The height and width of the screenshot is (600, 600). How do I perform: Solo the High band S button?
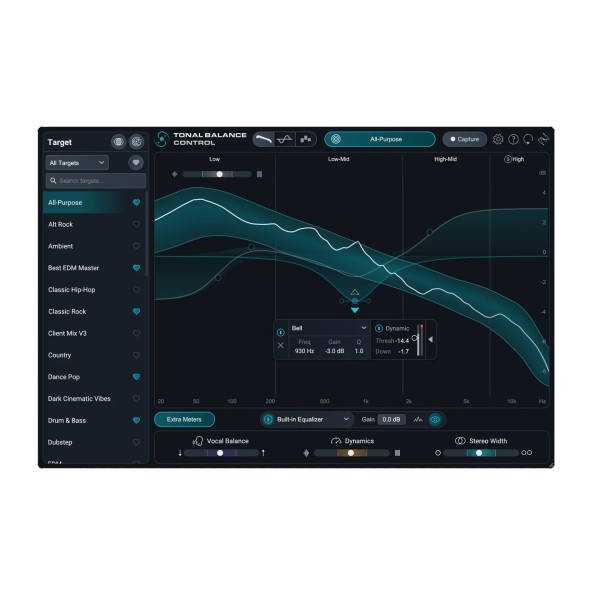[x=508, y=159]
